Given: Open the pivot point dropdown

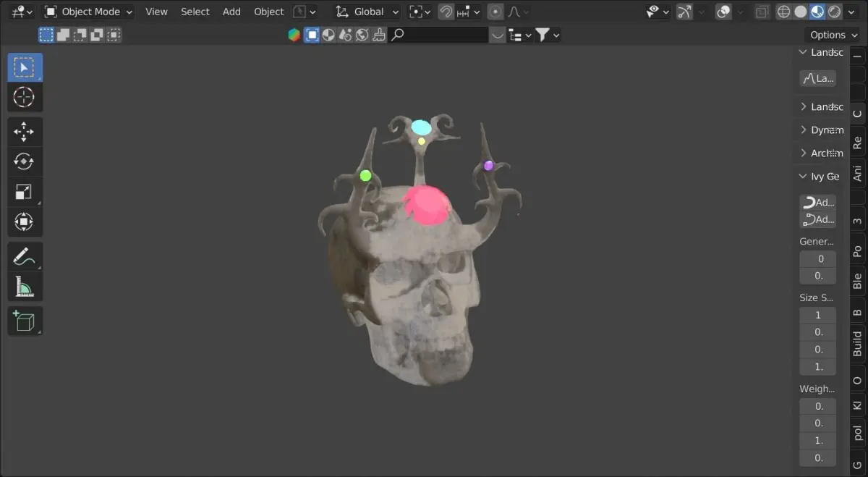Looking at the screenshot, I should [419, 12].
